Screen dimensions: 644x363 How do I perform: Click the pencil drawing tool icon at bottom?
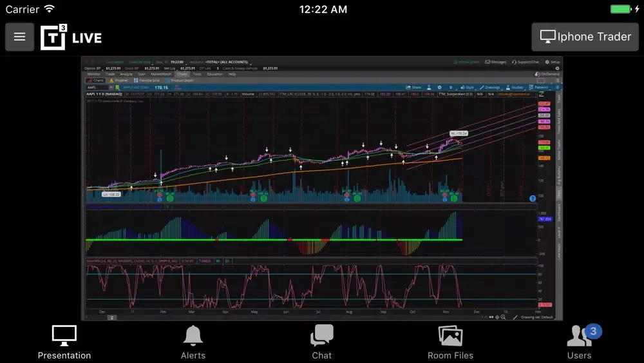coord(515,317)
